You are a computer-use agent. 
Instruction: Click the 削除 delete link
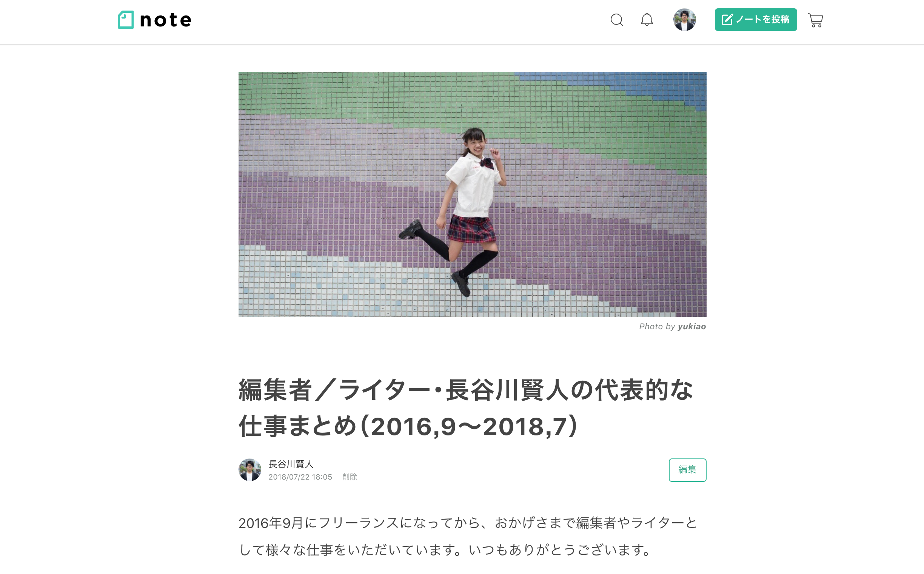tap(350, 477)
